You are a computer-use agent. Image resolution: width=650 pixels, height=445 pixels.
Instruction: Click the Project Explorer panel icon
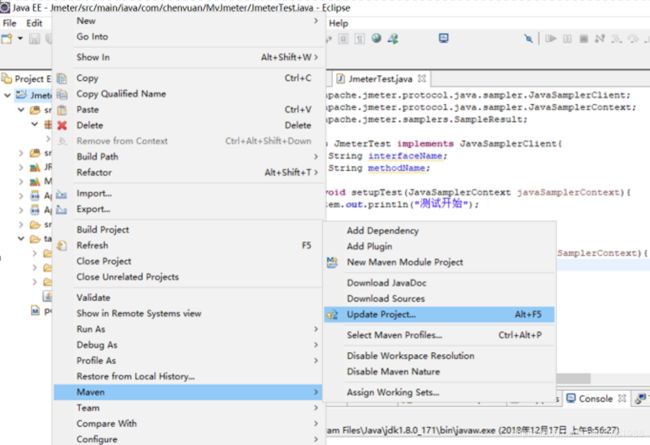(x=6, y=78)
